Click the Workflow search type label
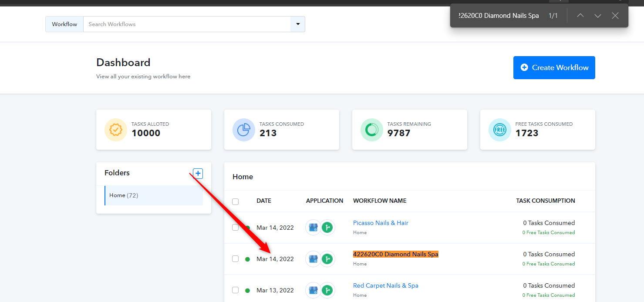Image resolution: width=644 pixels, height=302 pixels. coord(64,24)
